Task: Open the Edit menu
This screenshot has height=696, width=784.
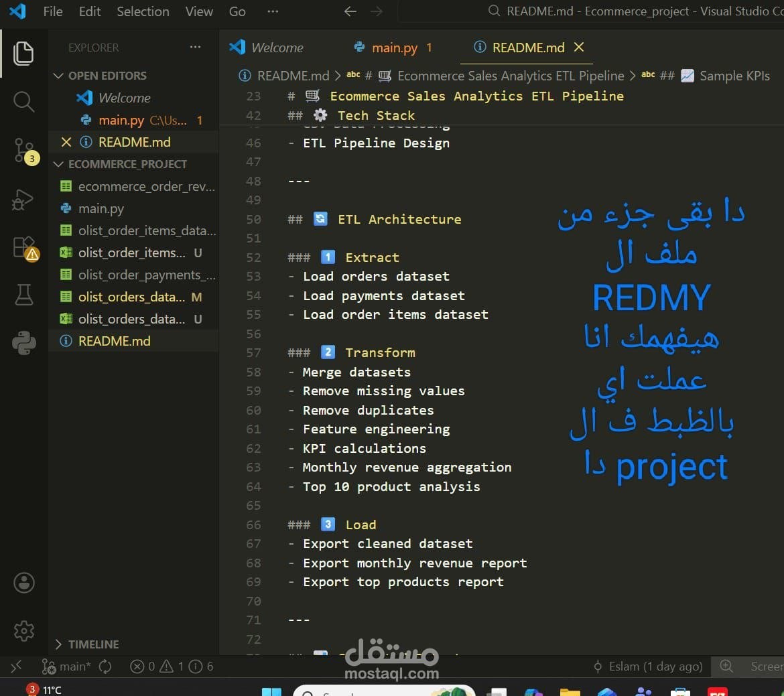Action: click(90, 11)
